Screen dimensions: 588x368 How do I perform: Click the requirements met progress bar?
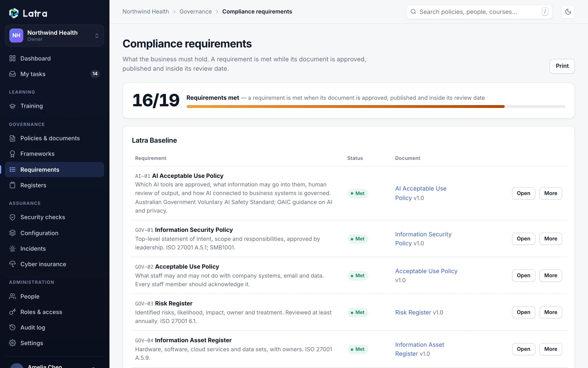coord(376,107)
